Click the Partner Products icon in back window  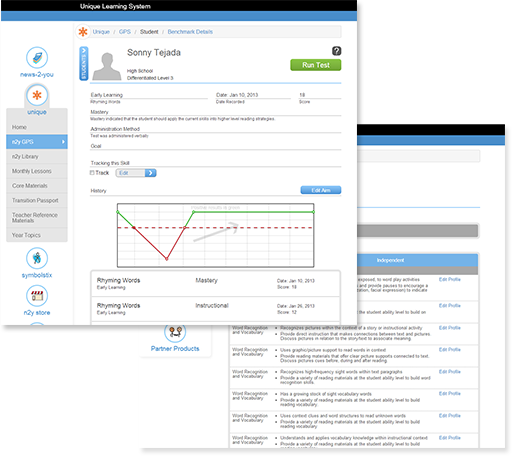pyautogui.click(x=175, y=332)
